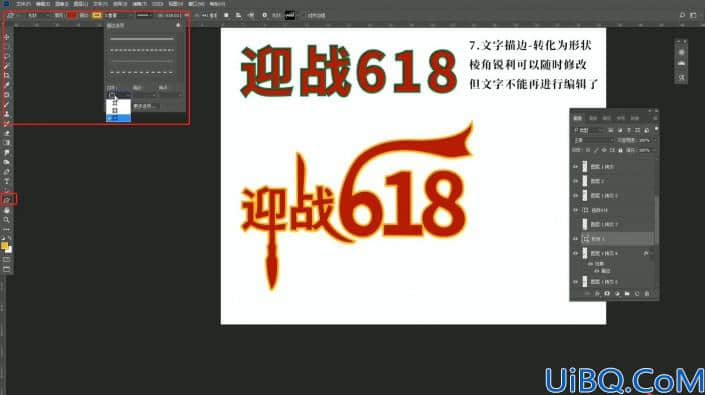705x395 pixels.
Task: Hide the 图层 1 拷贝 3 layer
Action: click(x=576, y=195)
